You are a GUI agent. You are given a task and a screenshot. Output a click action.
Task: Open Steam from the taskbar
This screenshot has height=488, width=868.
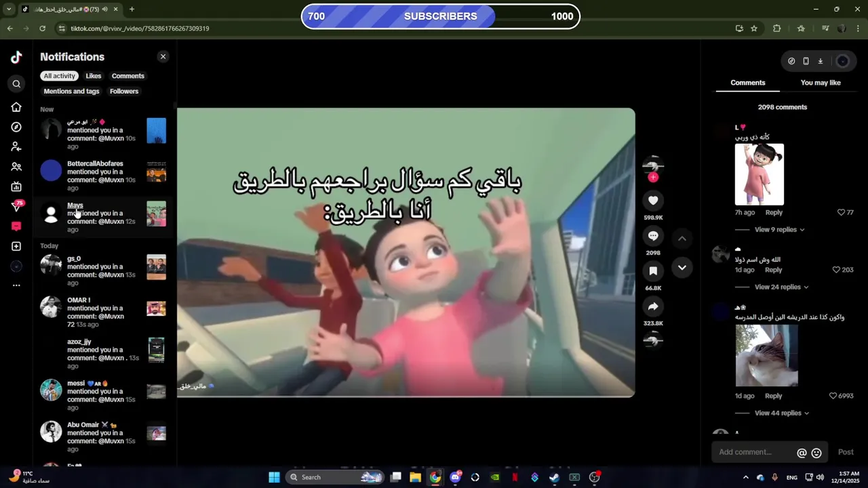pos(554,477)
